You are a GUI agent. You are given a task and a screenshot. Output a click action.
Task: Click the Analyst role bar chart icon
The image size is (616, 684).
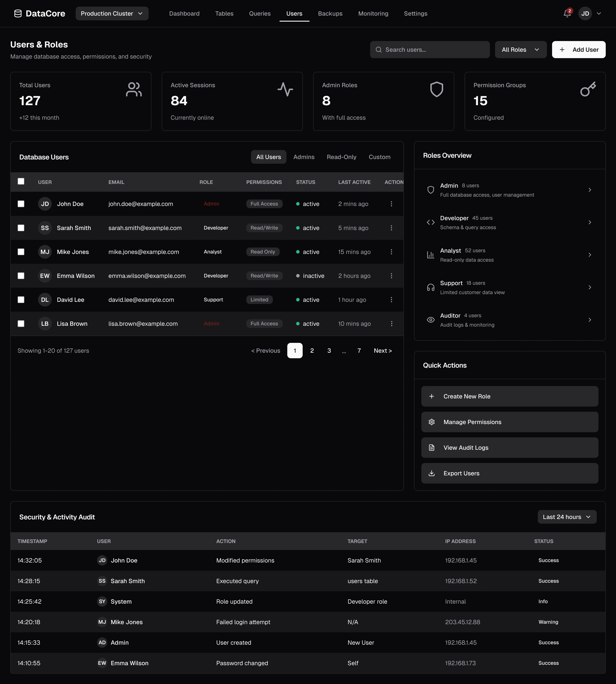pos(431,255)
